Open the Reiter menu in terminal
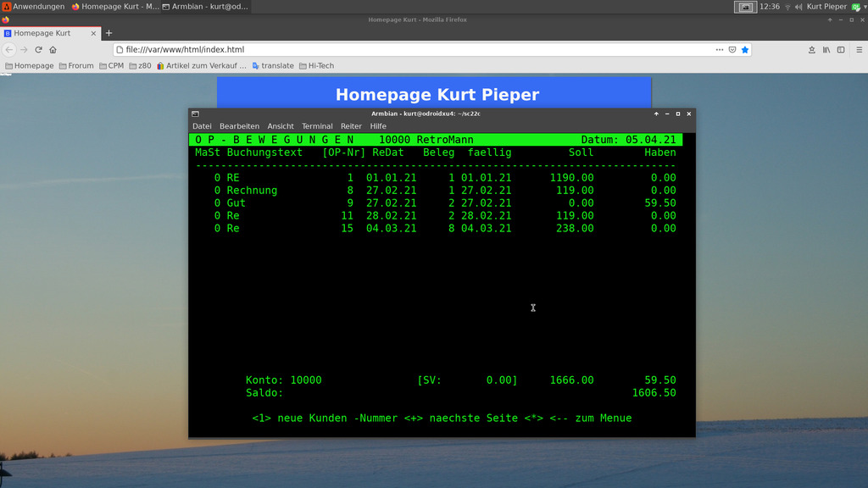 click(x=351, y=126)
